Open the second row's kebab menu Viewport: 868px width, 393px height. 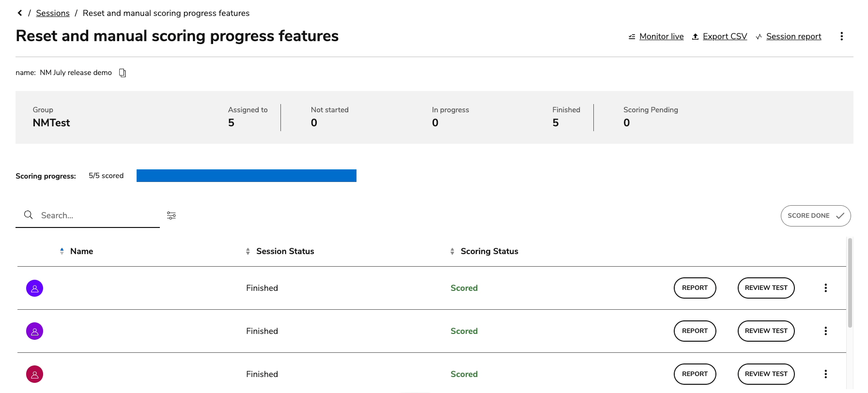coord(826,331)
